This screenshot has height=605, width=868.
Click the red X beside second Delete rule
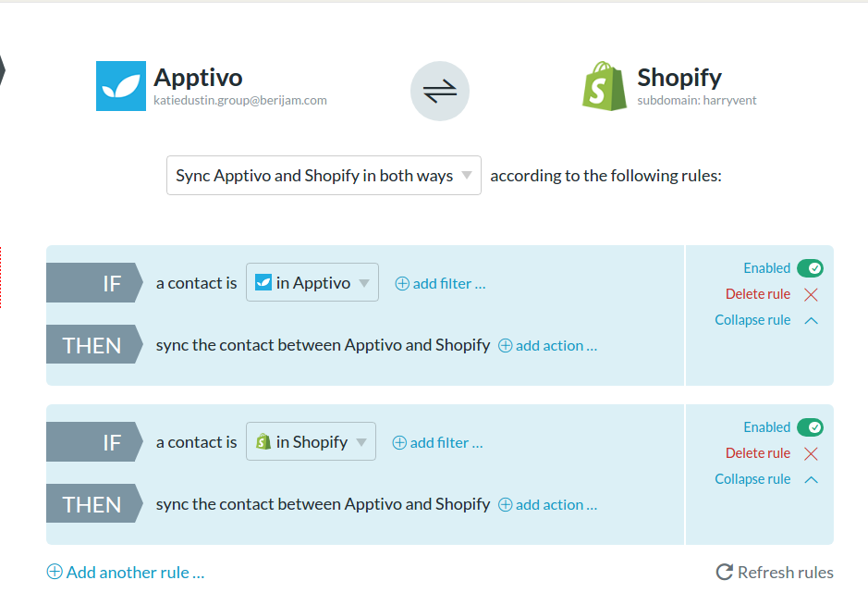pos(811,453)
